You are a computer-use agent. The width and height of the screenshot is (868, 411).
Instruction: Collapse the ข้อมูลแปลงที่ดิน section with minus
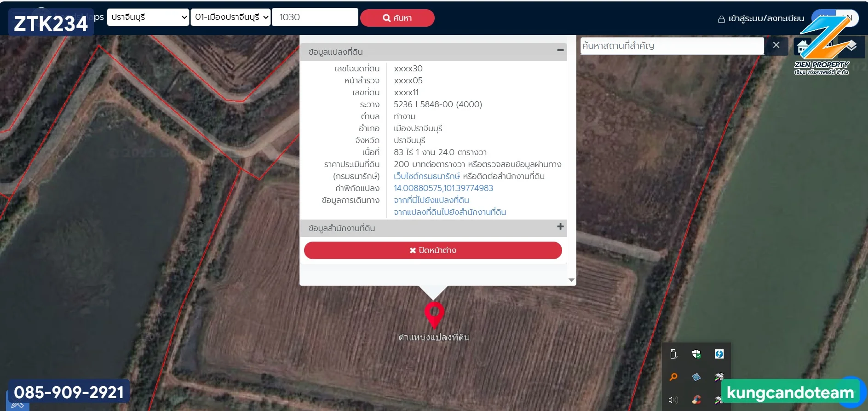[560, 50]
